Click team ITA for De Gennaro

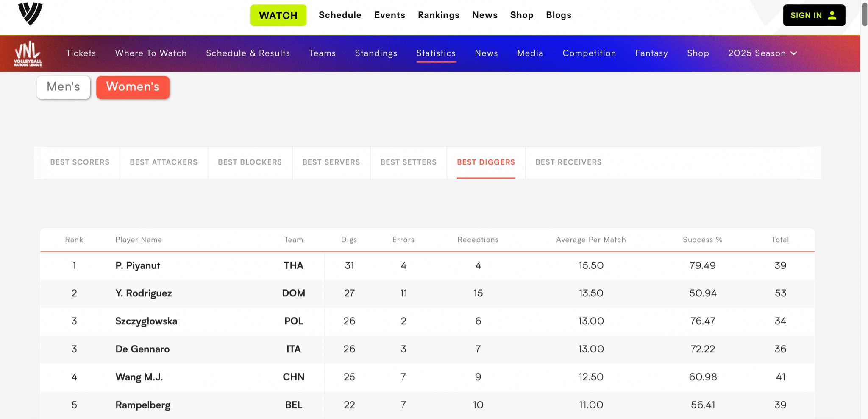click(x=293, y=349)
